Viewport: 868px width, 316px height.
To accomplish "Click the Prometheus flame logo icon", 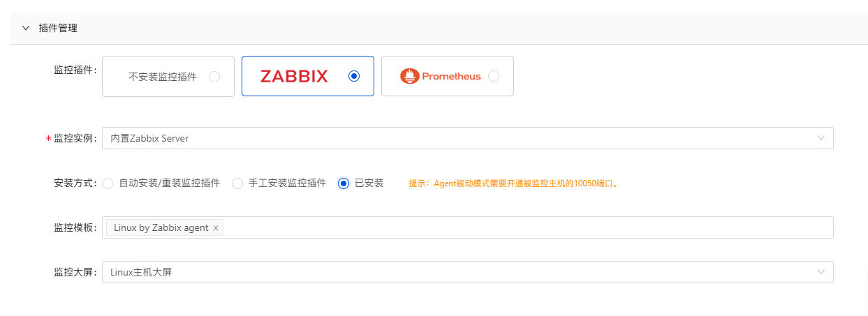I will point(409,76).
